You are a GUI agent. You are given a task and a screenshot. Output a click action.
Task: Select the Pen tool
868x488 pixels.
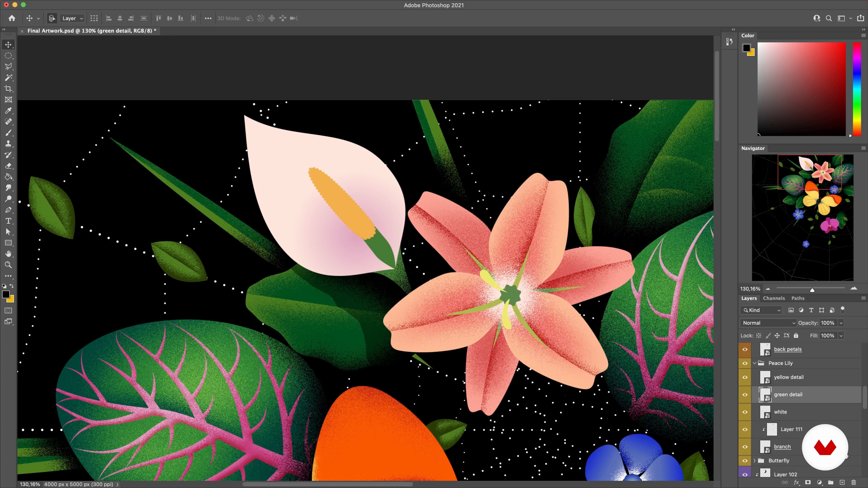8,210
